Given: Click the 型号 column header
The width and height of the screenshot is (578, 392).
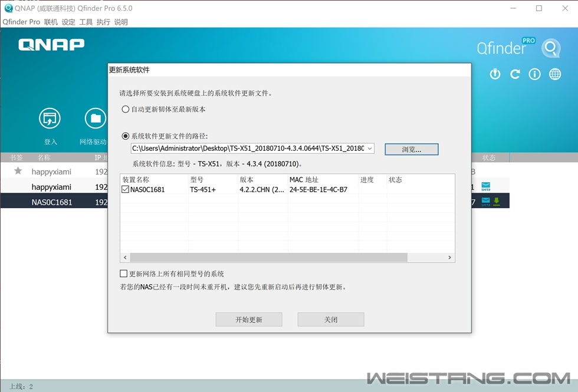Looking at the screenshot, I should [213, 179].
